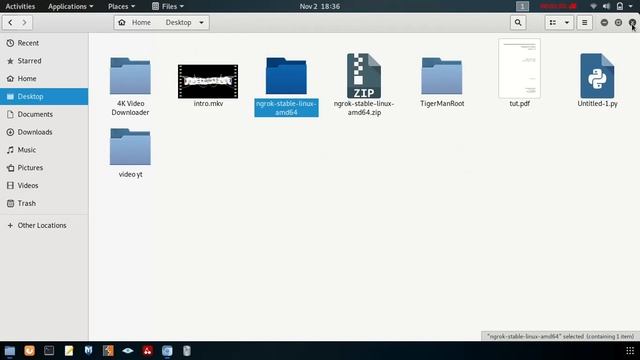Open the red cherry taskbar icon

click(x=147, y=351)
